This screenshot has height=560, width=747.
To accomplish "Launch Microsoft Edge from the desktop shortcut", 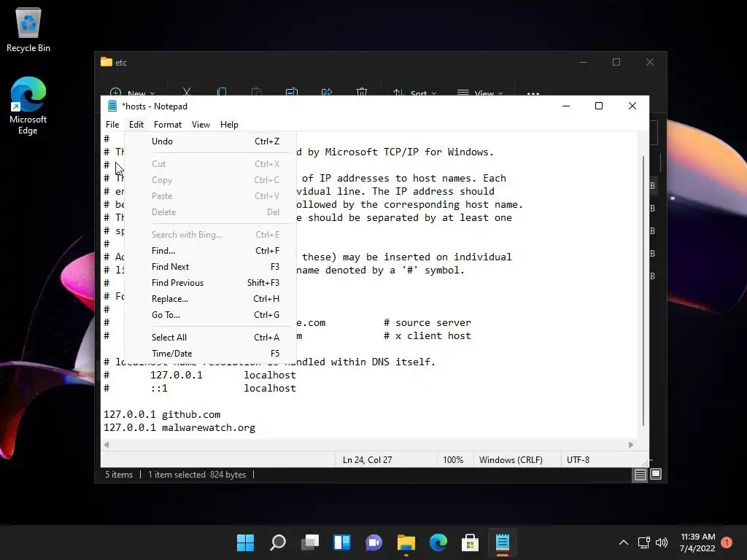I will pos(28,105).
